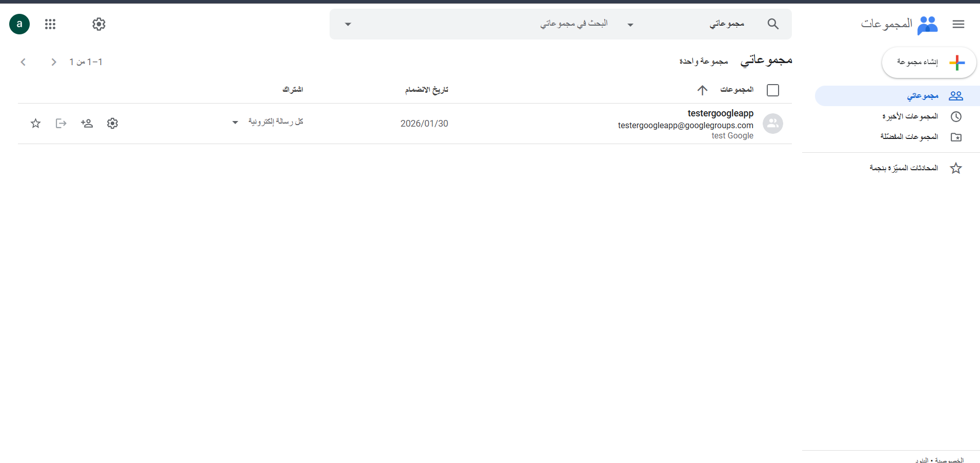Open testergoogleapp group settings gear
This screenshot has height=463, width=980.
(113, 124)
